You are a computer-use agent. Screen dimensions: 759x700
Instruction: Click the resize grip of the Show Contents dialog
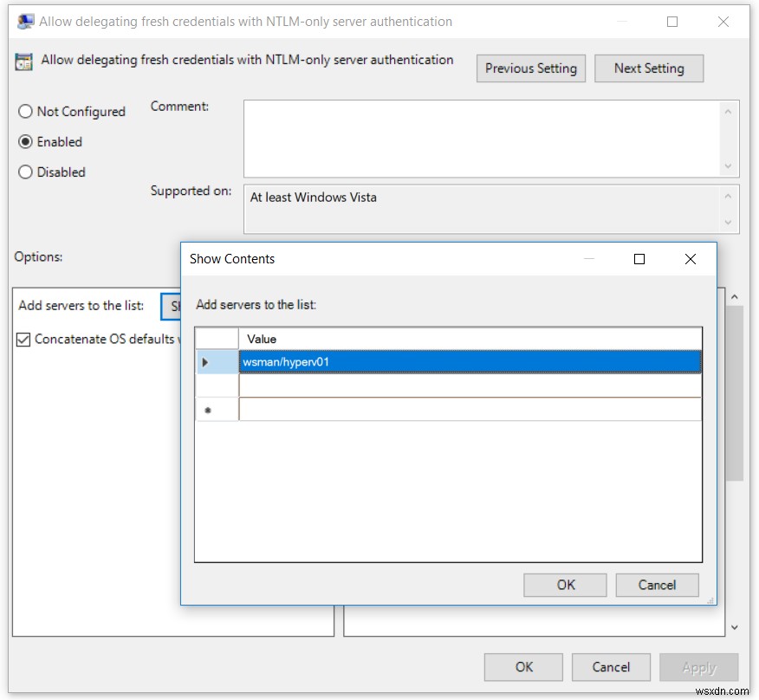tap(710, 599)
